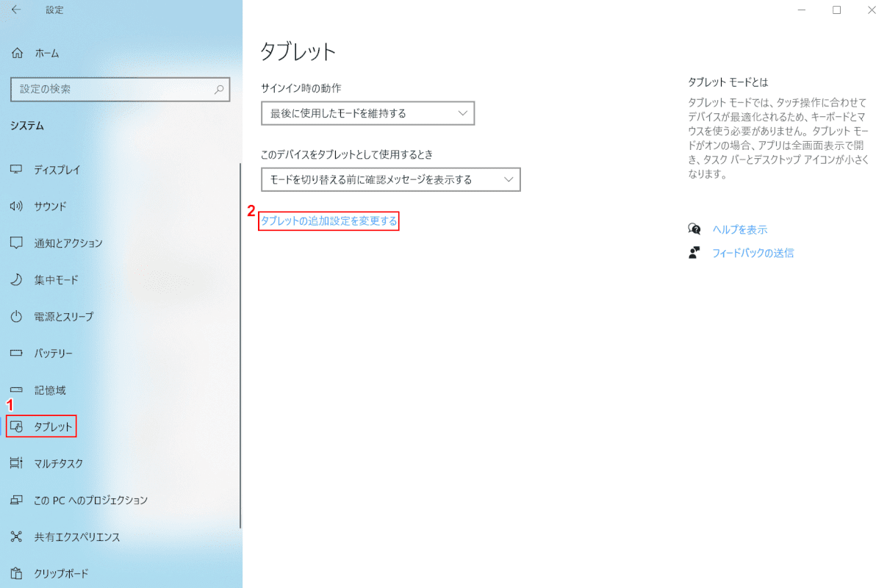Click the Notifications and actions icon
Screen dimensions: 887x588
(x=16, y=243)
